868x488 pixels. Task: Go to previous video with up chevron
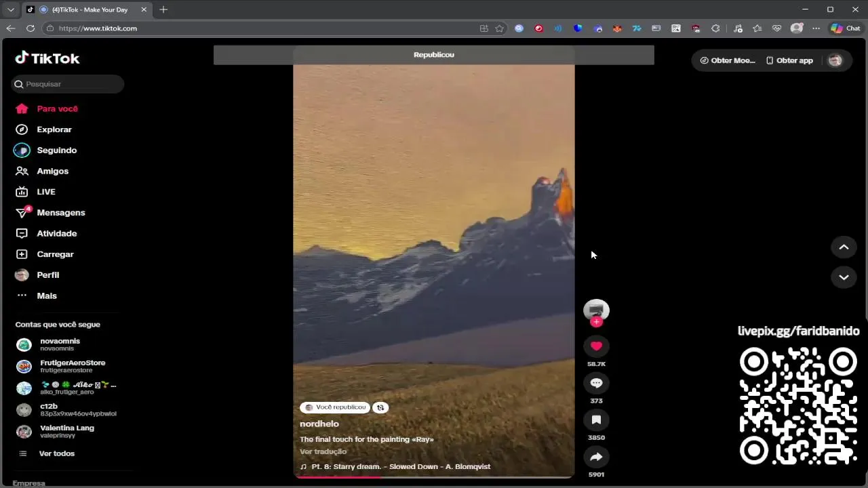[x=844, y=247]
